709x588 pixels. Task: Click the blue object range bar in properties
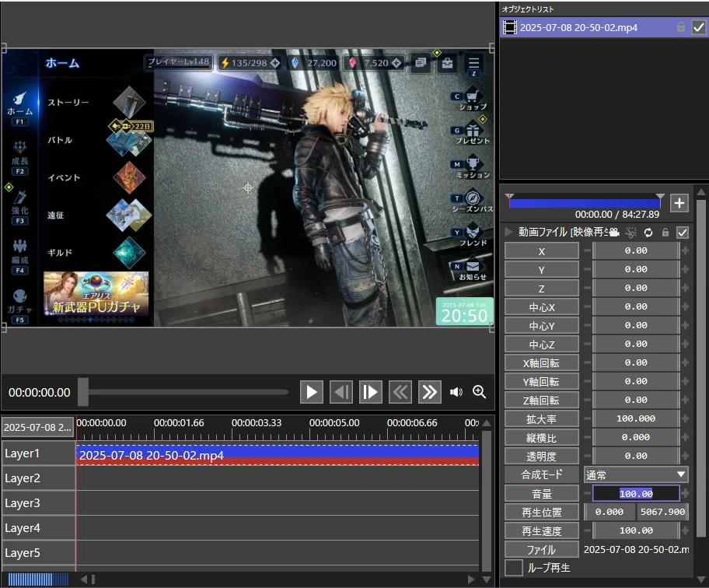[584, 203]
